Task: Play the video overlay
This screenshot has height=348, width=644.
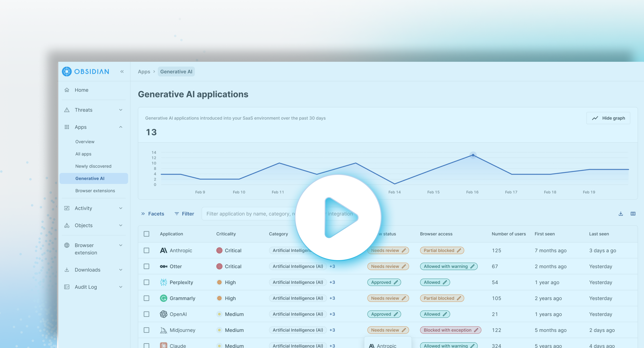Action: [338, 217]
